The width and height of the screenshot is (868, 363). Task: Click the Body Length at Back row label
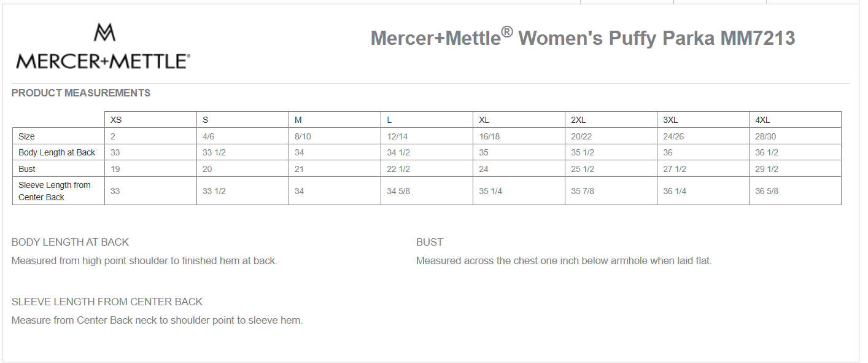tap(57, 152)
